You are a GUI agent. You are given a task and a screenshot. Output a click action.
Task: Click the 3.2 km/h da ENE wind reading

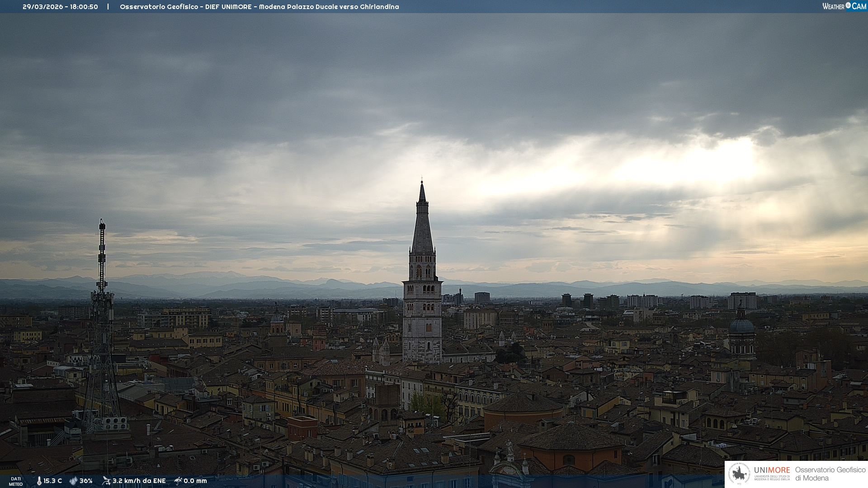pyautogui.click(x=139, y=481)
